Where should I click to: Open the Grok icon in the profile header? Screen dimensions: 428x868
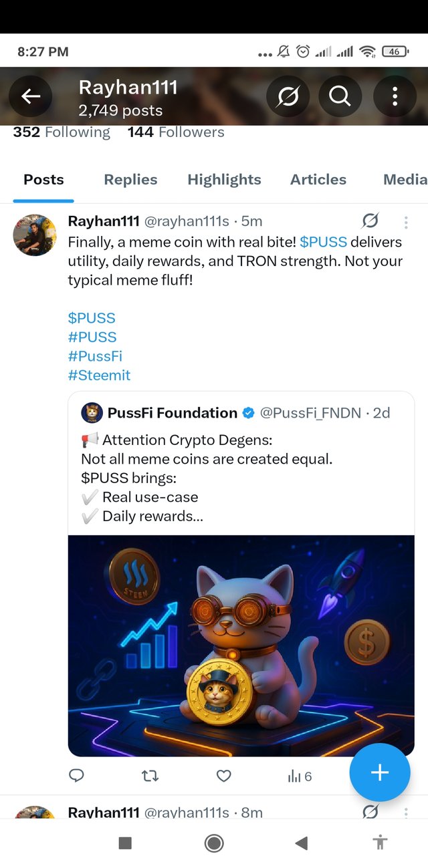coord(288,98)
